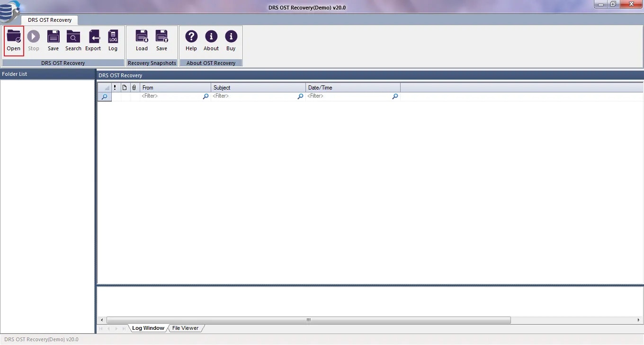Viewport: 644px width, 345px height.
Task: Click the Export icon
Action: coord(93,41)
